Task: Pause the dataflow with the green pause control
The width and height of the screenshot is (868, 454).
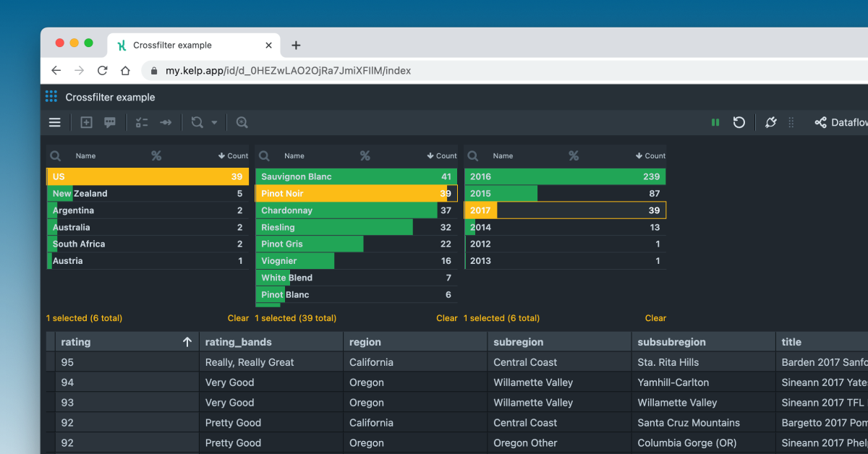Action: (x=715, y=122)
